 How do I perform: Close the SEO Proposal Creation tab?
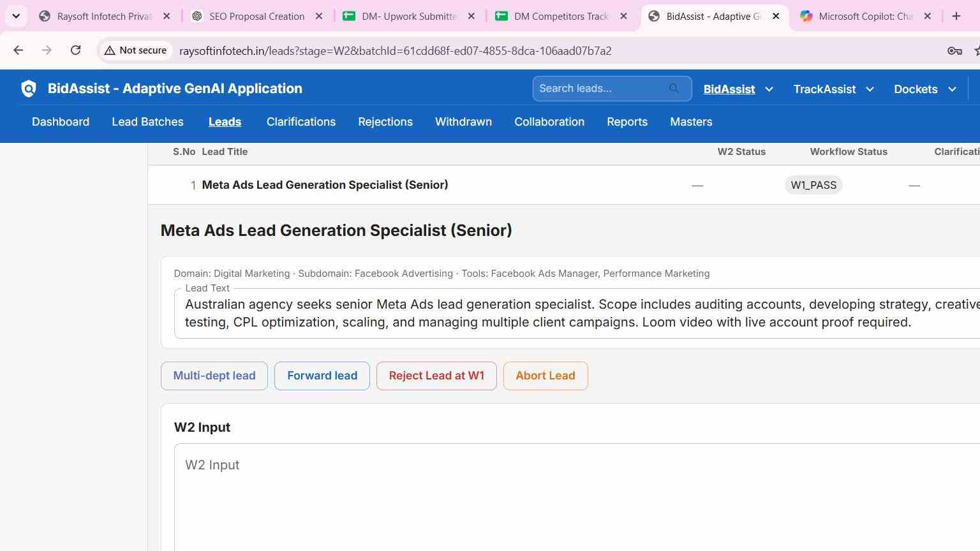point(319,17)
